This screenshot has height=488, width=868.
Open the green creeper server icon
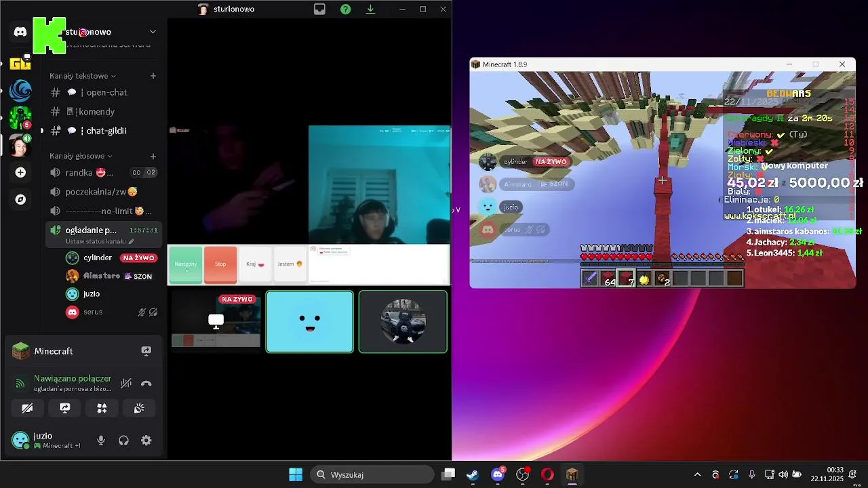coord(20,117)
